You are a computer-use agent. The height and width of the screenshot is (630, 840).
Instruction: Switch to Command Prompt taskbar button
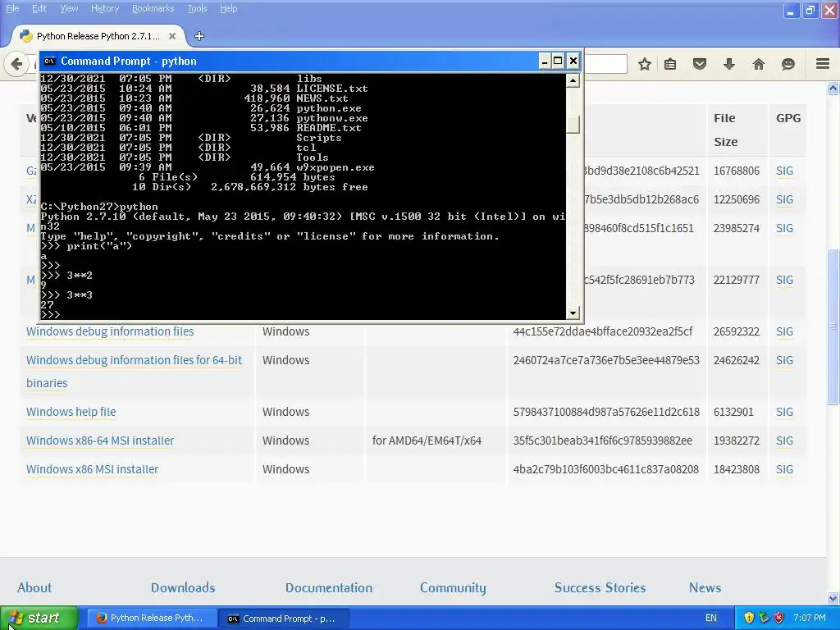click(x=284, y=619)
